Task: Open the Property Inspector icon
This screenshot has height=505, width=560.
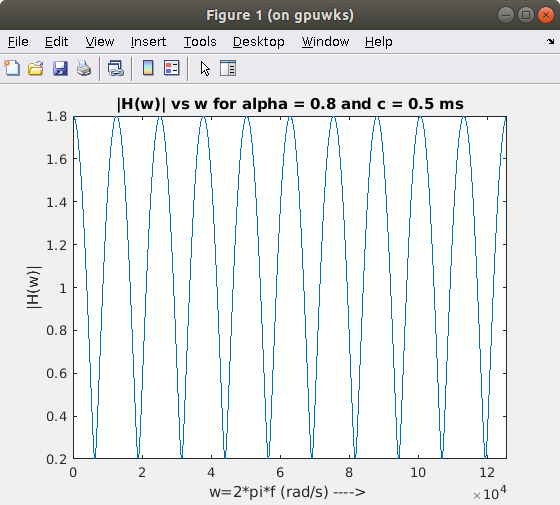Action: coord(228,68)
